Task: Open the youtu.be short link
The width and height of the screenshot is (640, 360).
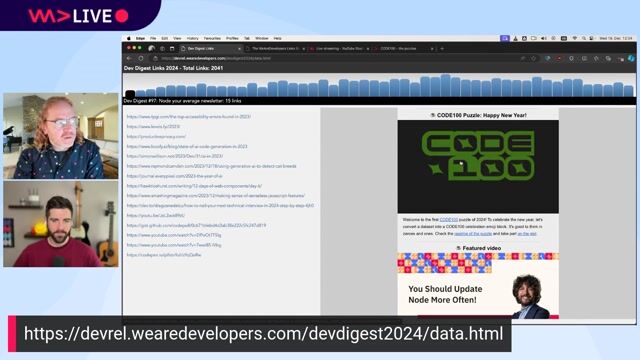Action: 156,216
